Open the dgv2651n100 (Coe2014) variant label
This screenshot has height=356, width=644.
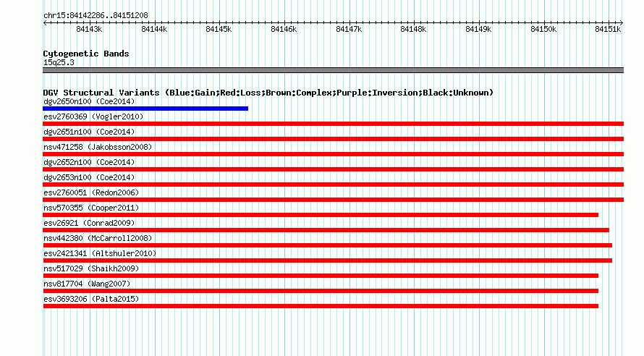[89, 132]
